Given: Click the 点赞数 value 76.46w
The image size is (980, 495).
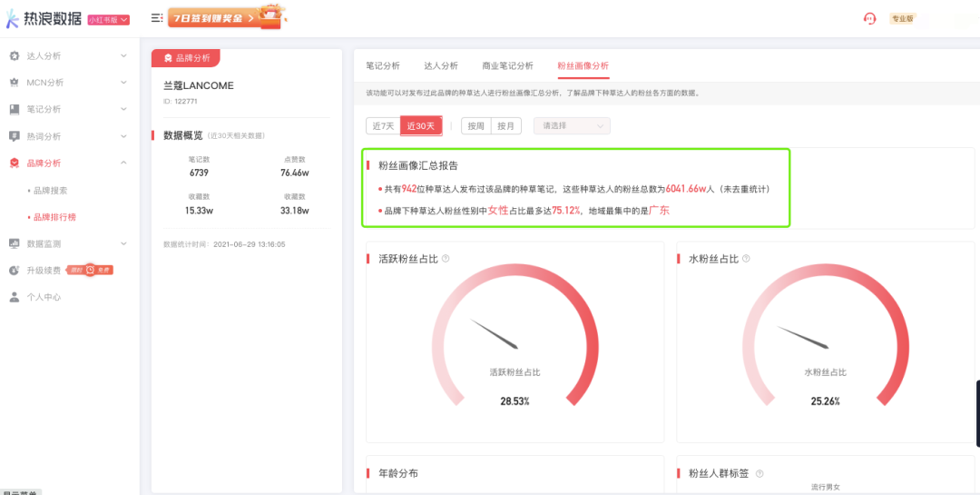Looking at the screenshot, I should 294,173.
